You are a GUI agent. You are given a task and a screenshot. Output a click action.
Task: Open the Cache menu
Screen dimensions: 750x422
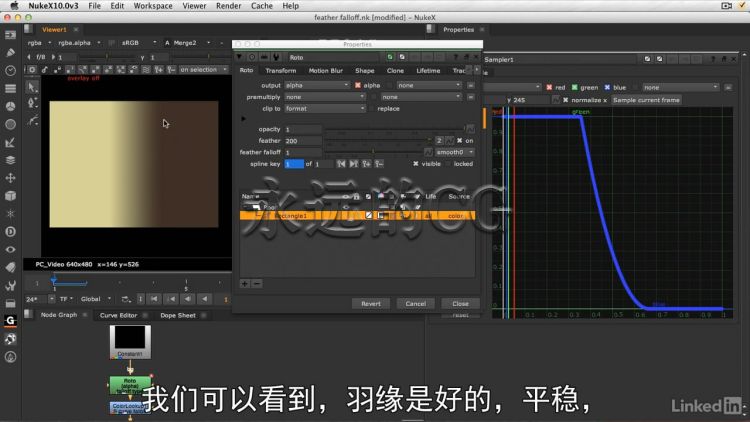(x=262, y=6)
